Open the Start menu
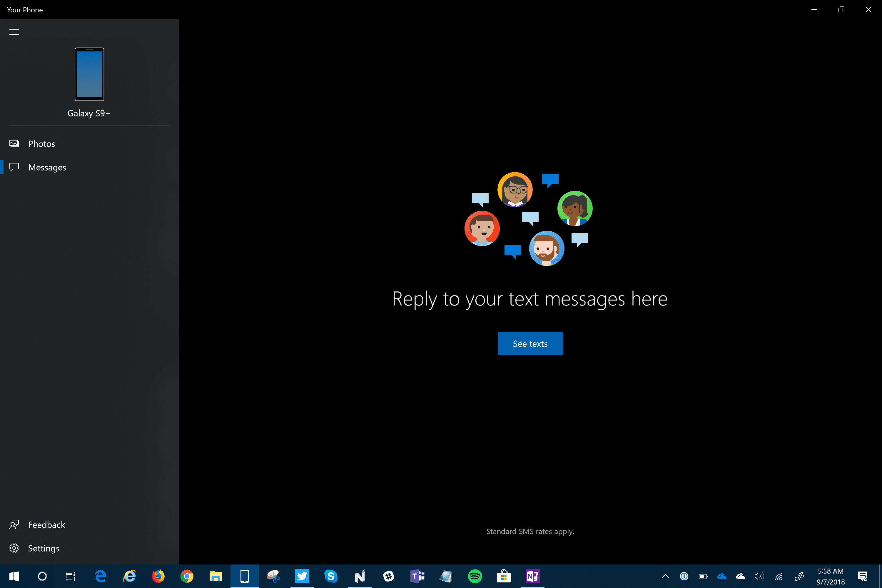Image resolution: width=882 pixels, height=588 pixels. [14, 576]
